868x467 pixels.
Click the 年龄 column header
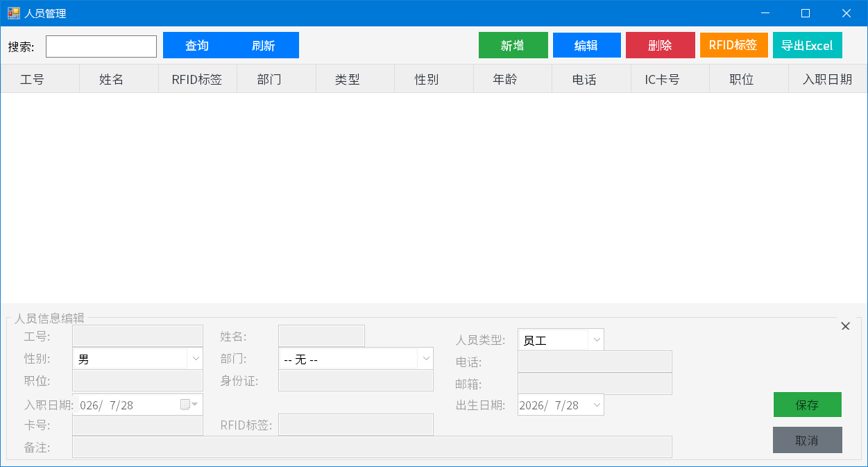[x=512, y=79]
